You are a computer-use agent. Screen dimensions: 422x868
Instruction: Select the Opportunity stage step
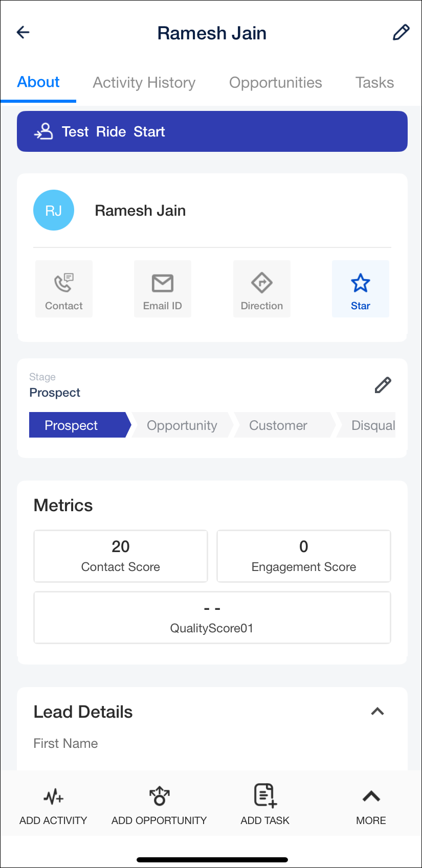pyautogui.click(x=182, y=425)
